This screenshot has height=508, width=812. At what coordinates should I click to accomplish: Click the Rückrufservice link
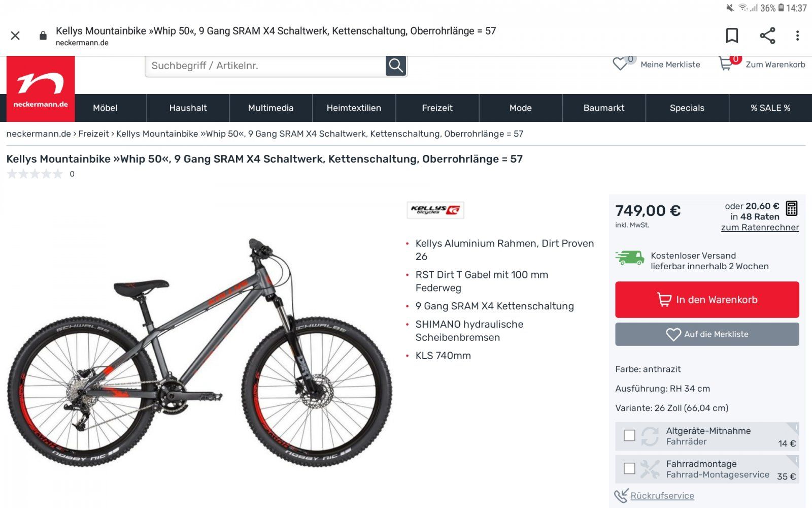click(x=662, y=496)
